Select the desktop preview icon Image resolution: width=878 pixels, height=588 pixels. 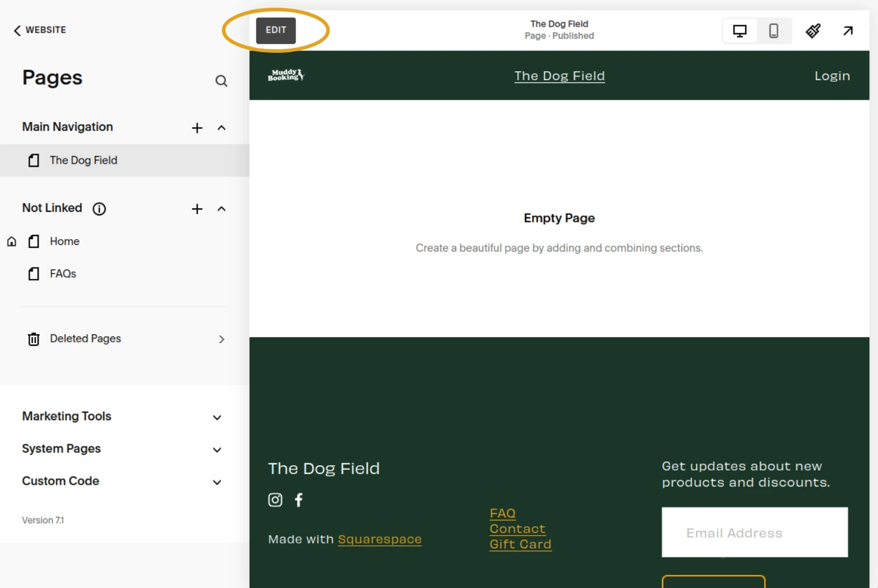point(739,30)
